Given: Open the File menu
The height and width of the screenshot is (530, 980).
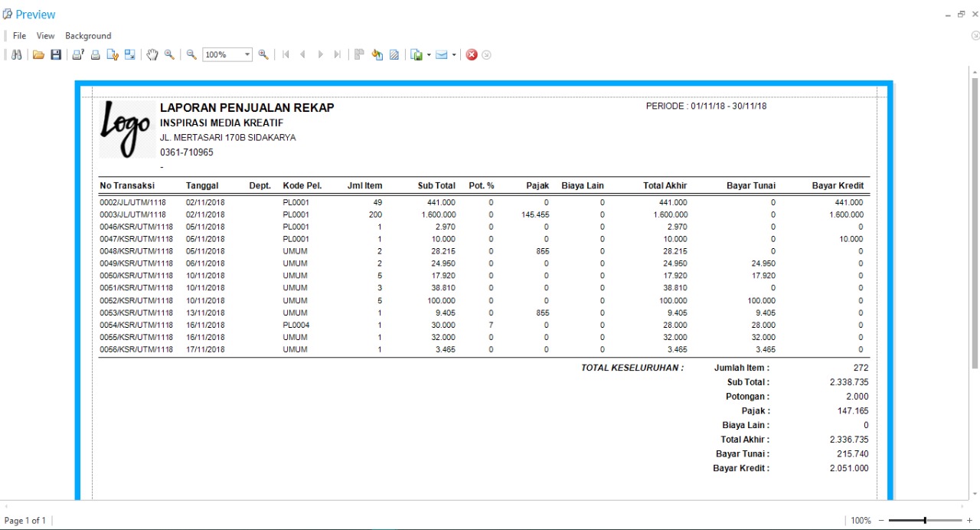Looking at the screenshot, I should [x=19, y=36].
